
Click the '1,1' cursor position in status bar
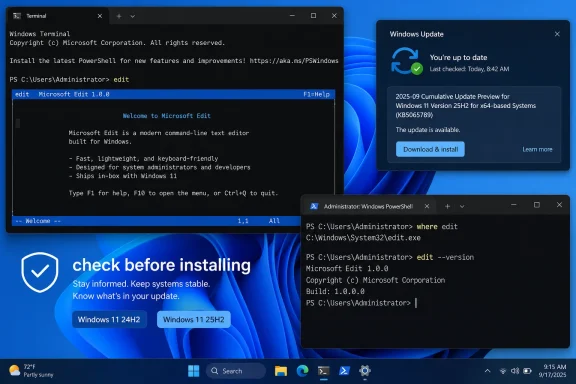click(243, 221)
